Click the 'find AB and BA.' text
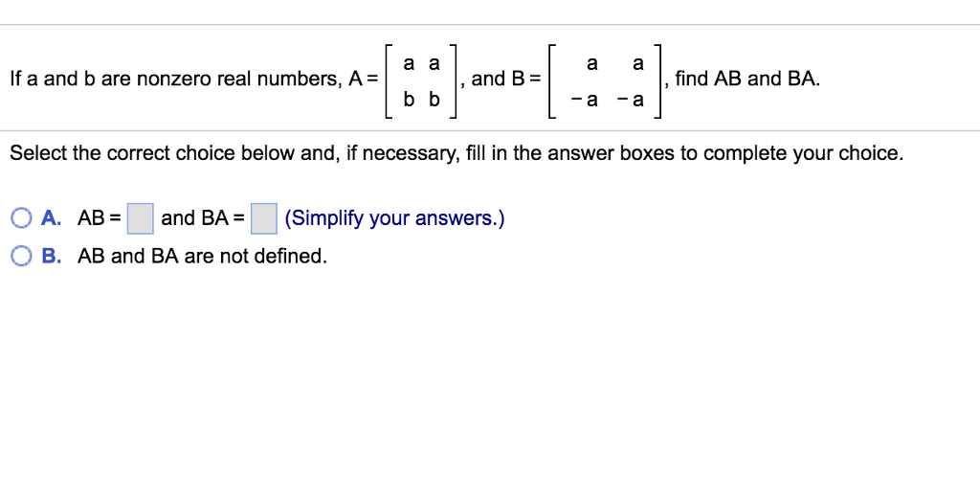This screenshot has width=980, height=499. point(747,79)
